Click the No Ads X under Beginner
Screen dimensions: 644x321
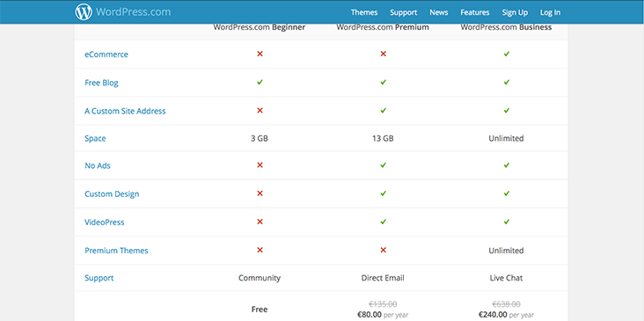pos(260,165)
